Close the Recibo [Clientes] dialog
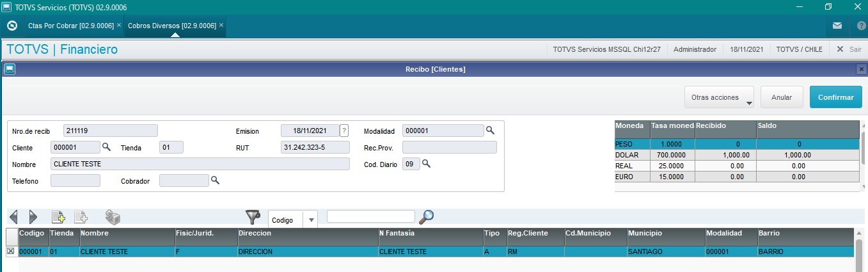This screenshot has height=272, width=868. [x=861, y=69]
